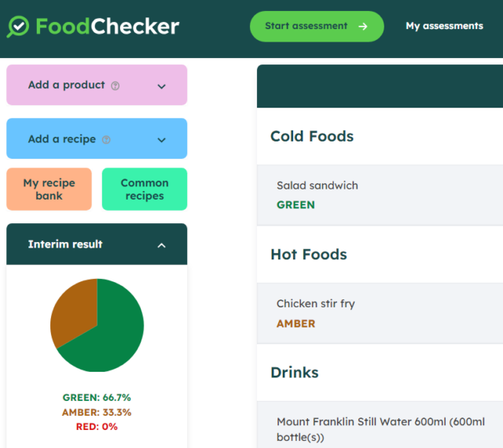Click the help icon beside Add a recipe

tap(106, 140)
